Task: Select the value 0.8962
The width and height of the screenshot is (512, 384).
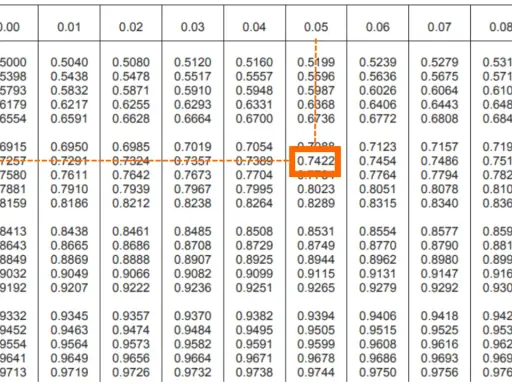Action: [378, 260]
